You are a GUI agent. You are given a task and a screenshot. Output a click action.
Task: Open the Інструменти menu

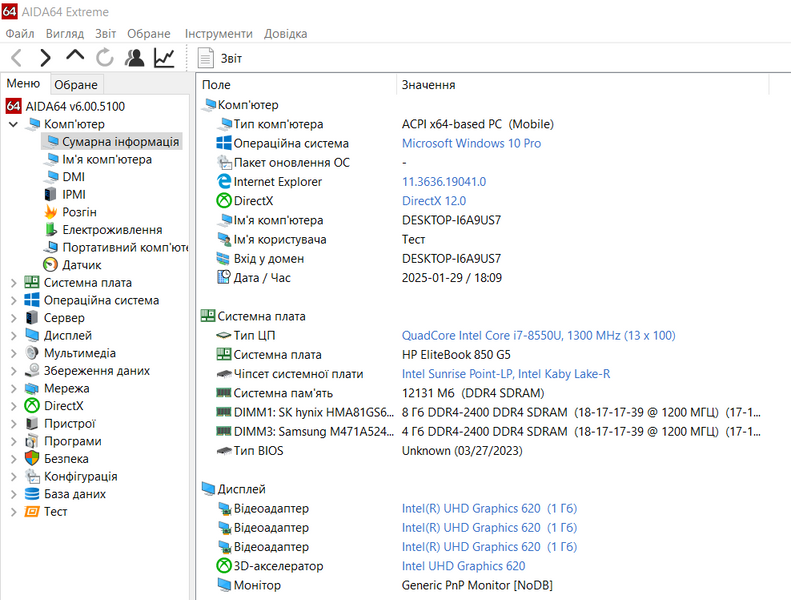pyautogui.click(x=218, y=34)
